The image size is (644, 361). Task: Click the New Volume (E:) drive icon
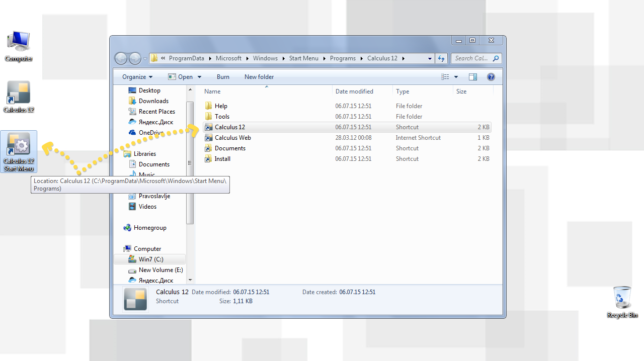(x=132, y=270)
